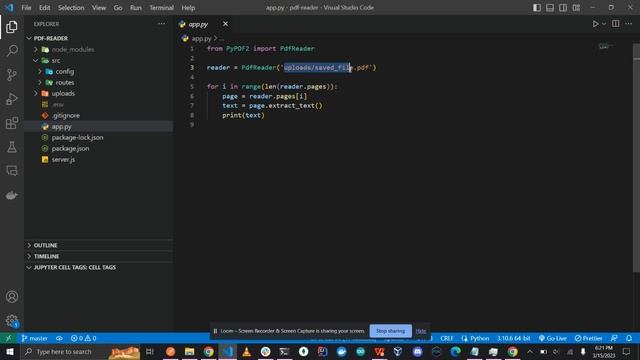Screen dimensions: 640x360
Task: Split the editor to the right
Action: [x=616, y=24]
